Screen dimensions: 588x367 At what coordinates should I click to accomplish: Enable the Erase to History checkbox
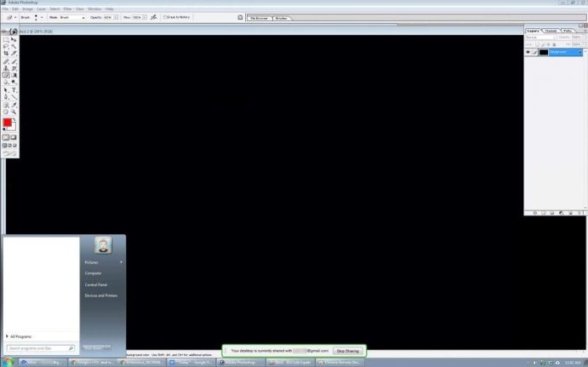point(165,17)
